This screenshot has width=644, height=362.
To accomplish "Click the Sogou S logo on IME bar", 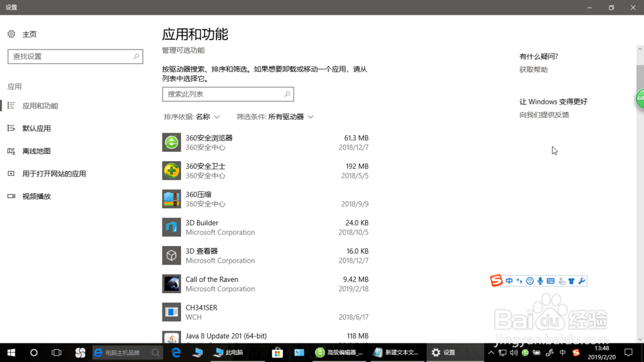I will point(496,281).
